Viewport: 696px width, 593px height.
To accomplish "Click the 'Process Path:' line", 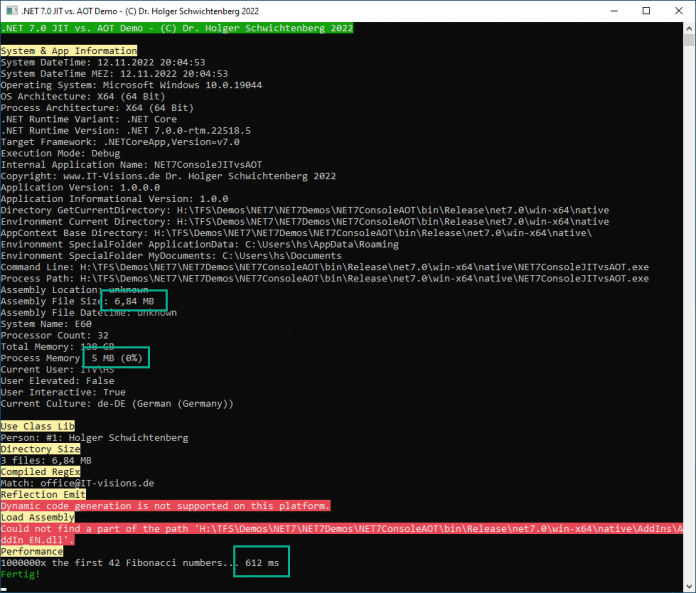I will 325,279.
